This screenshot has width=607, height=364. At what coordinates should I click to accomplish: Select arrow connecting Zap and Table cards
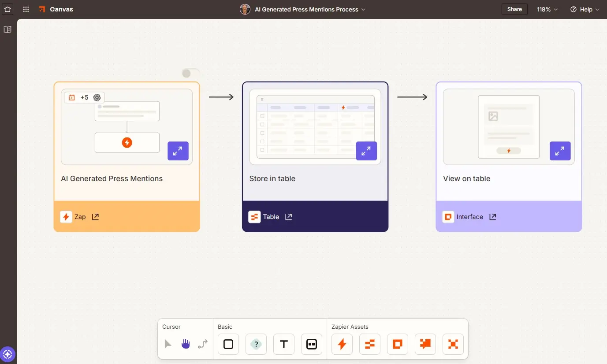221,97
